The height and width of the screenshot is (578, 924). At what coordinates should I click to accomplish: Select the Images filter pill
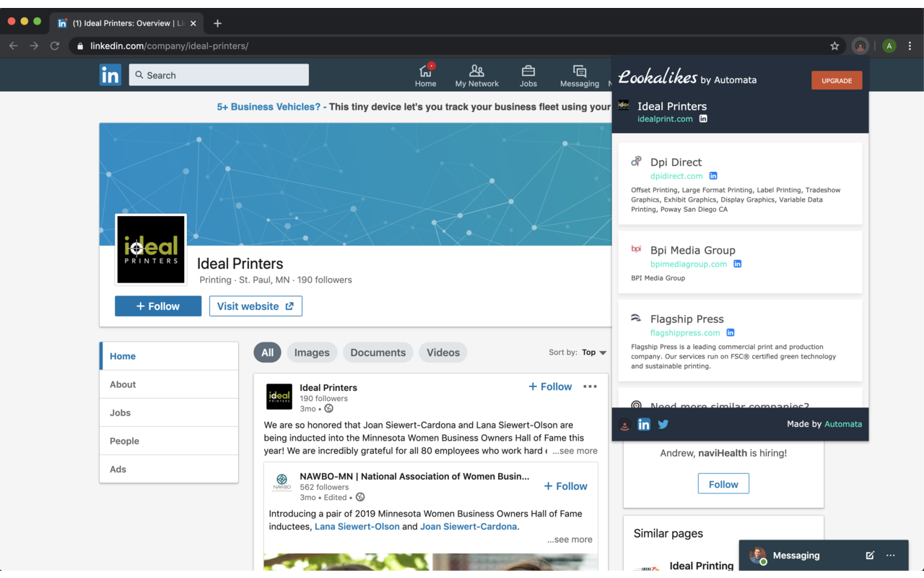click(x=312, y=353)
